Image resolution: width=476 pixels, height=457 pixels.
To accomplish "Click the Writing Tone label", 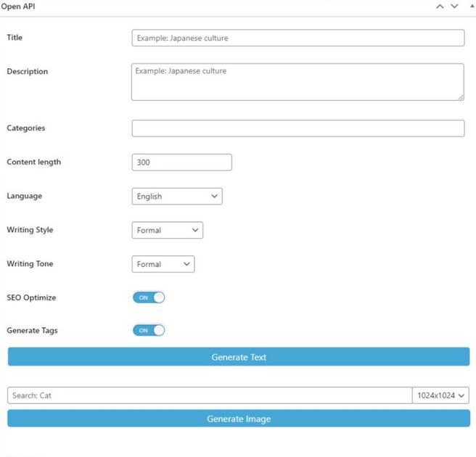I will pyautogui.click(x=30, y=264).
